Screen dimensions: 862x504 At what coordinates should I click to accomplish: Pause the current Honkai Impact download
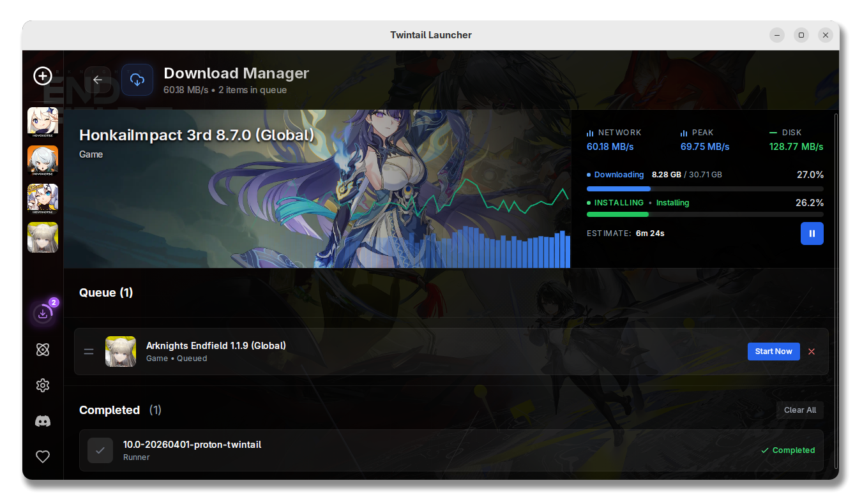pos(812,233)
